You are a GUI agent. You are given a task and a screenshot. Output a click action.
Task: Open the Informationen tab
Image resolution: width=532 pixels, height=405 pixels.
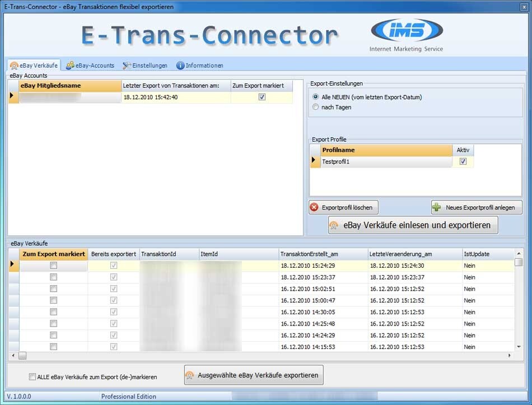pyautogui.click(x=199, y=65)
